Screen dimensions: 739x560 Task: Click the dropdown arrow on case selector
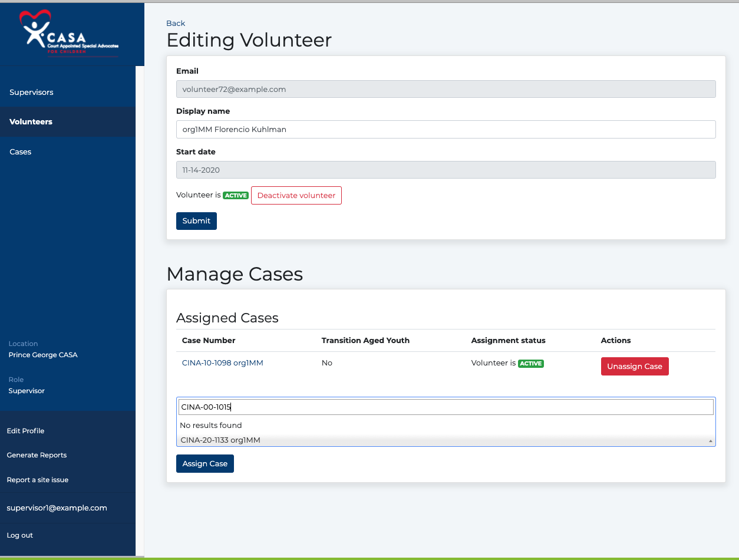(710, 441)
